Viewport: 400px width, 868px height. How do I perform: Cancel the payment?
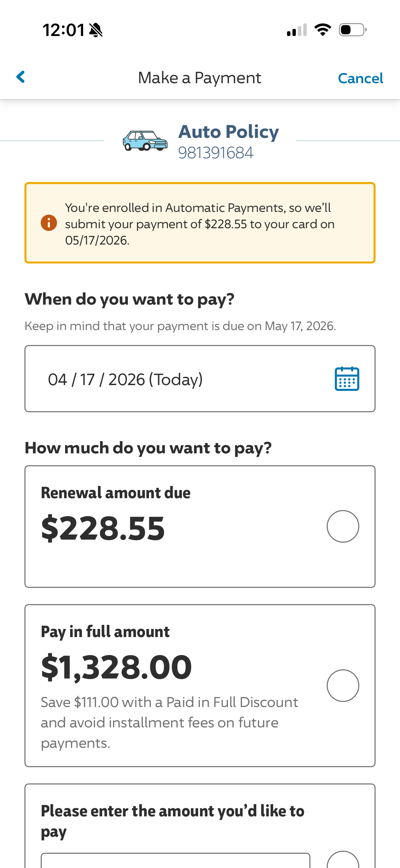[360, 78]
